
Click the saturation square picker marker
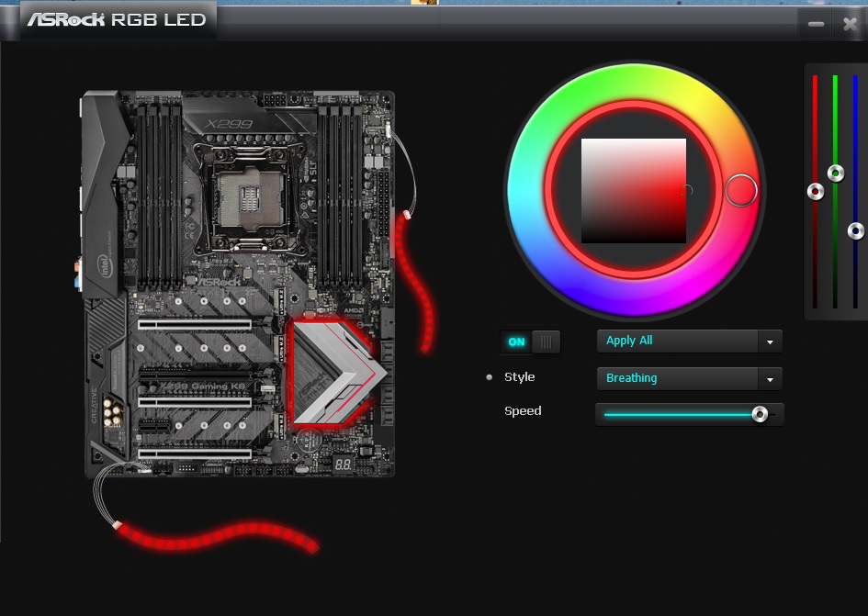[686, 191]
